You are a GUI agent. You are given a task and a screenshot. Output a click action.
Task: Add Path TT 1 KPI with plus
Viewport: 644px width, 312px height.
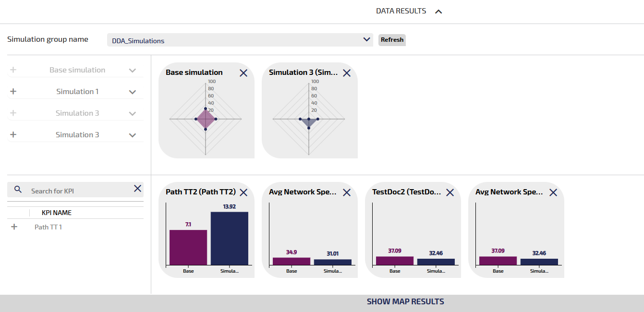tap(14, 227)
